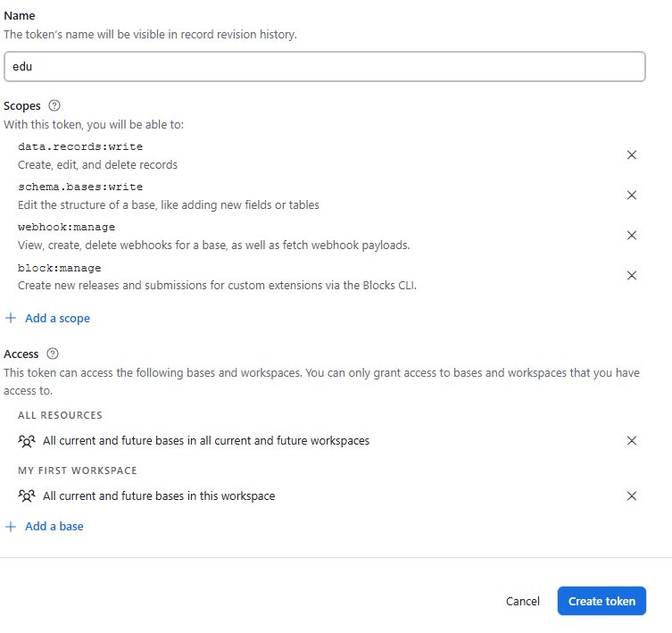Click the Add a scope link
Image resolution: width=672 pixels, height=633 pixels.
click(x=57, y=318)
